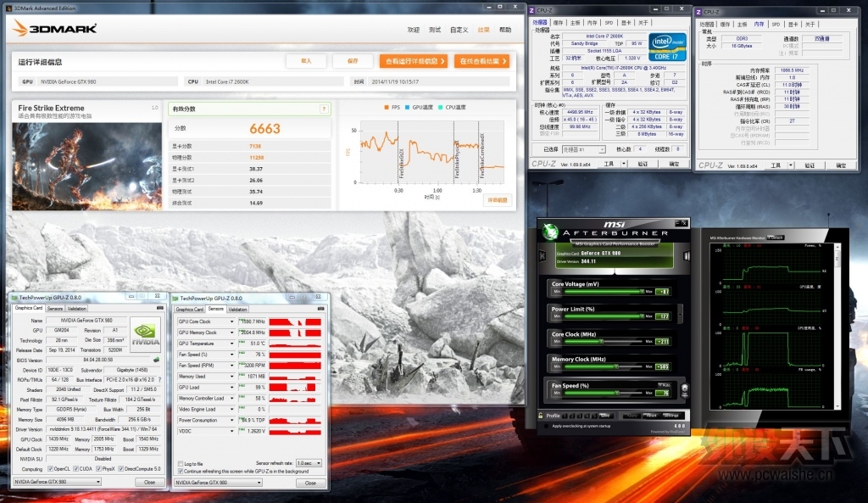Open the 欢迎 tab in 3DMark
Screen dimensions: 868x503
click(x=414, y=30)
